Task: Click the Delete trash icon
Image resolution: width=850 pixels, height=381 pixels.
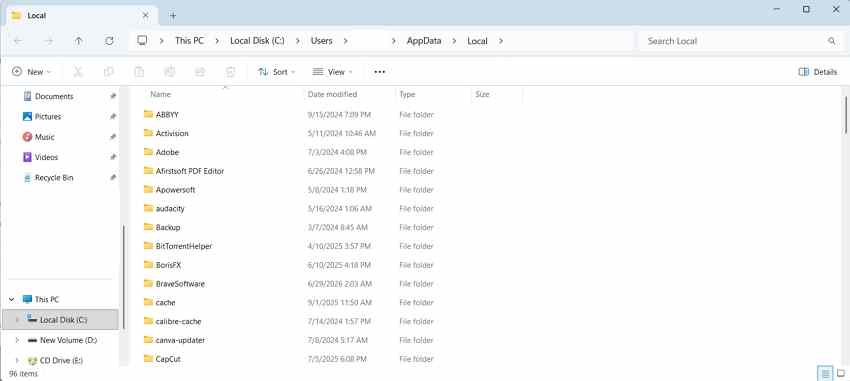Action: (230, 72)
